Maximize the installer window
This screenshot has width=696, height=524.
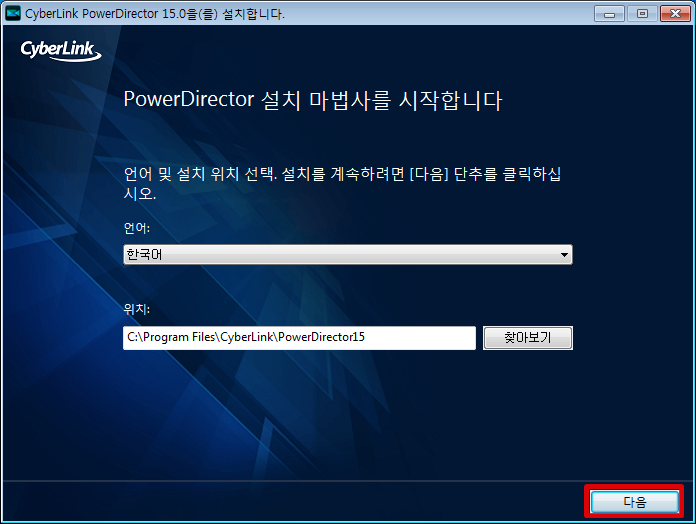click(x=642, y=14)
